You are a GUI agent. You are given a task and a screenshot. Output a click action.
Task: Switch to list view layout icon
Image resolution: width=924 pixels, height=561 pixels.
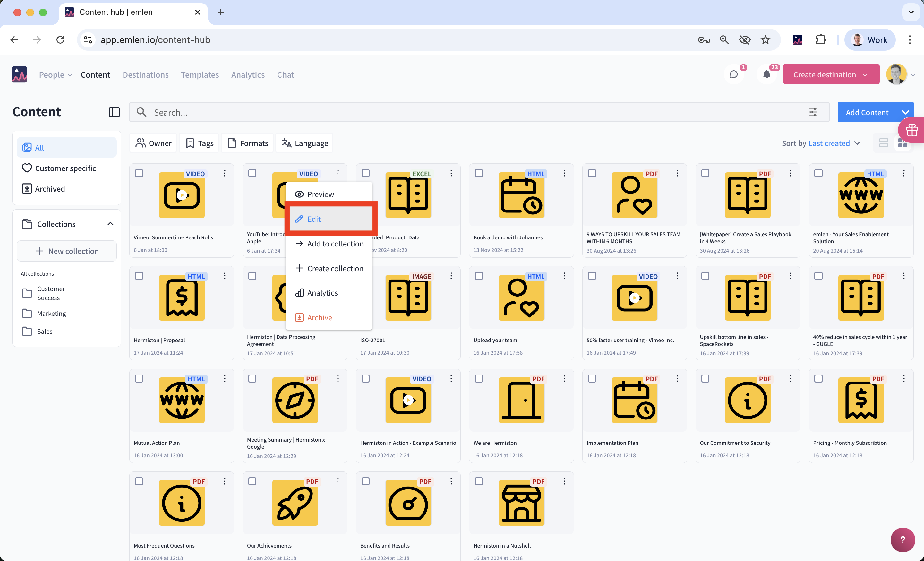pyautogui.click(x=884, y=143)
